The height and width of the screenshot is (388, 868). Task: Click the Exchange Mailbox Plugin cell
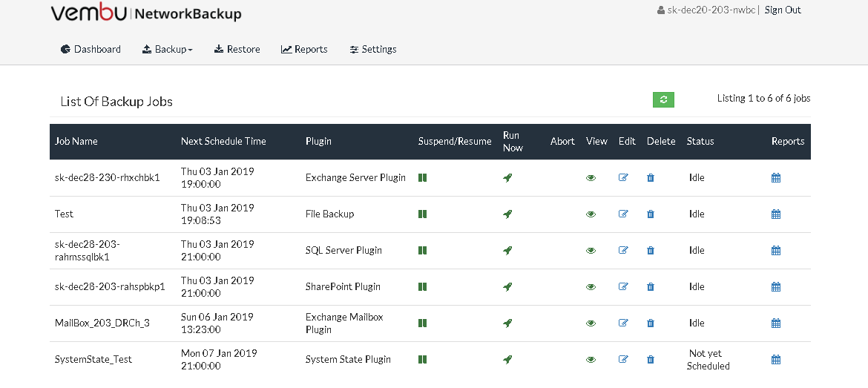click(x=344, y=323)
